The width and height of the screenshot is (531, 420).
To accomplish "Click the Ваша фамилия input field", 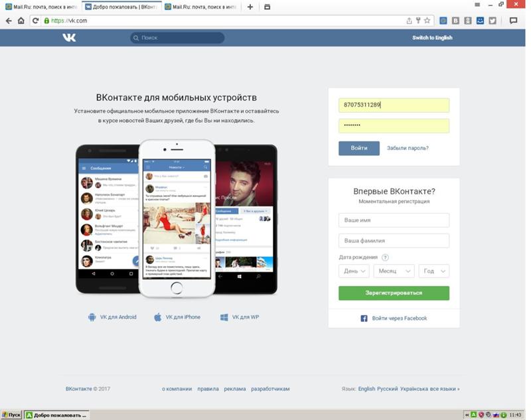I will pos(394,241).
